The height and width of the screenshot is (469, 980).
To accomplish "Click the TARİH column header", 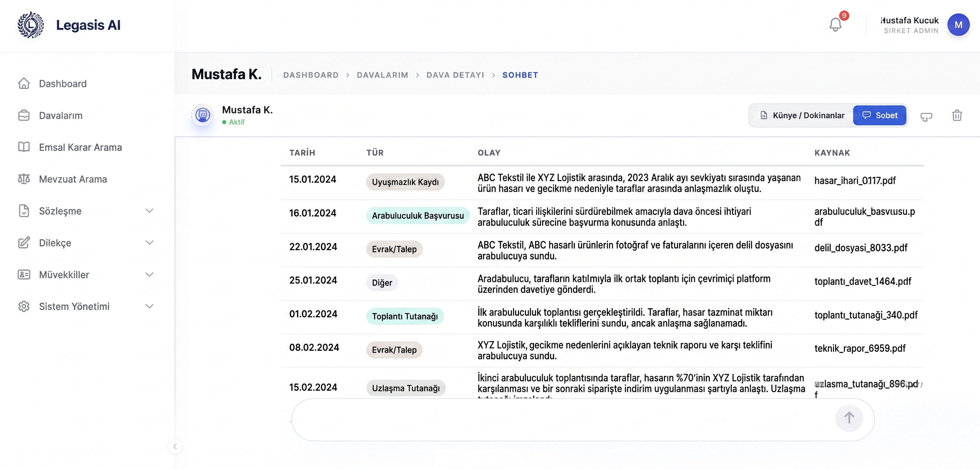I will pyautogui.click(x=302, y=153).
